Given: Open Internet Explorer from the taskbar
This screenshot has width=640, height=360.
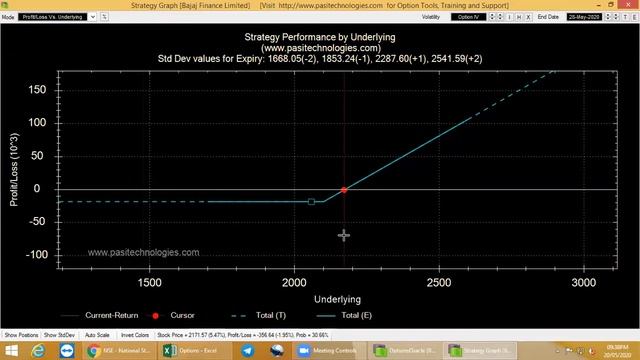Looking at the screenshot, I should (x=38, y=351).
